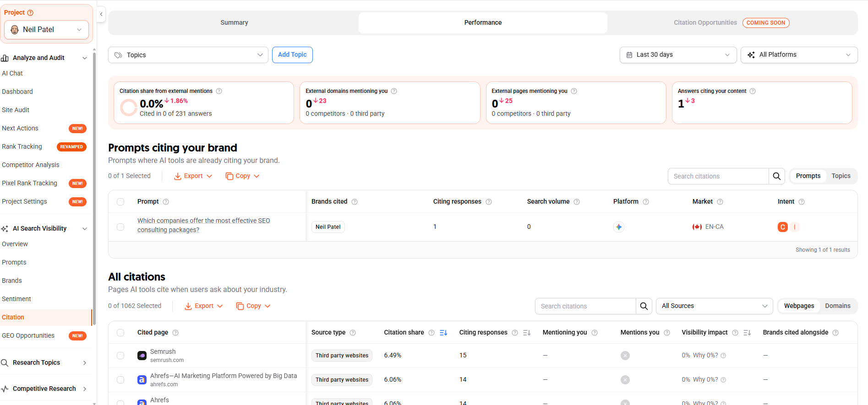Screen dimensions: 868x405
Task: Click the Search citations field above prompts table
Action: pos(718,176)
